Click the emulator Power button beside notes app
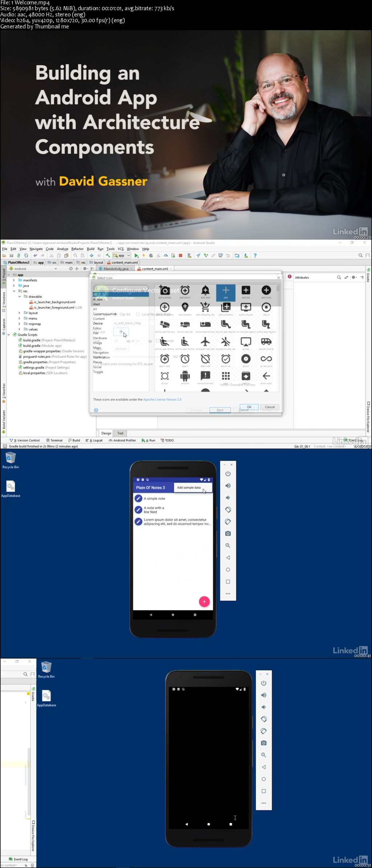Image resolution: width=372 pixels, height=868 pixels. pyautogui.click(x=228, y=473)
